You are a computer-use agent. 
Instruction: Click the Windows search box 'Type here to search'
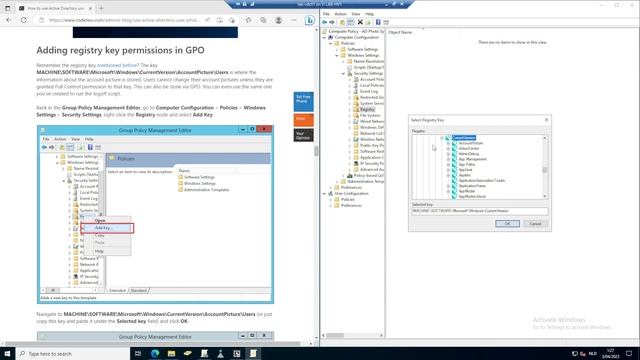pos(73,353)
